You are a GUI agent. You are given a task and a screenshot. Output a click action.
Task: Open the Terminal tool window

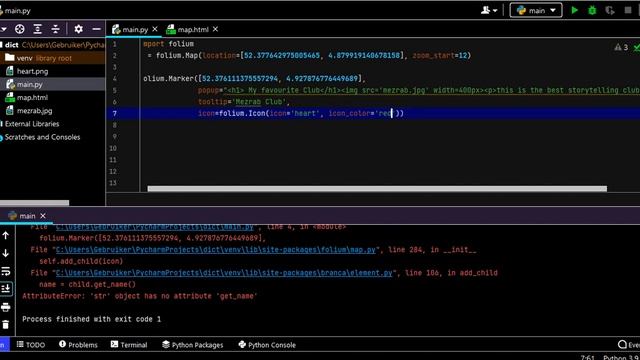[x=129, y=345]
